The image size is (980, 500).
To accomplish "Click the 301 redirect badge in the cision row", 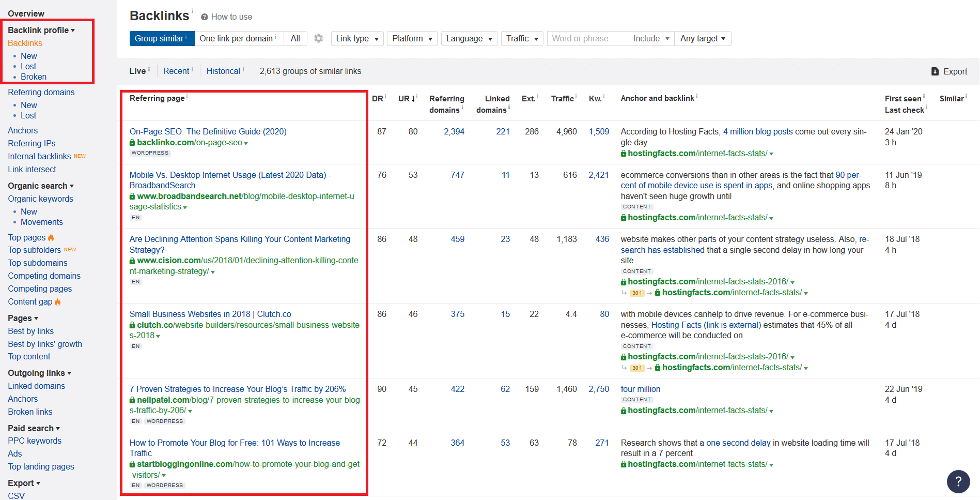I will 637,293.
